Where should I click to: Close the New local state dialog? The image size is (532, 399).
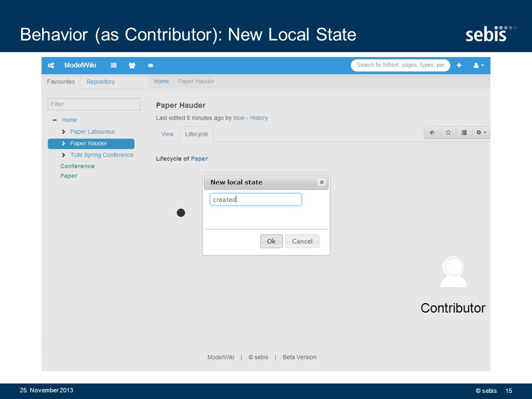pos(321,182)
